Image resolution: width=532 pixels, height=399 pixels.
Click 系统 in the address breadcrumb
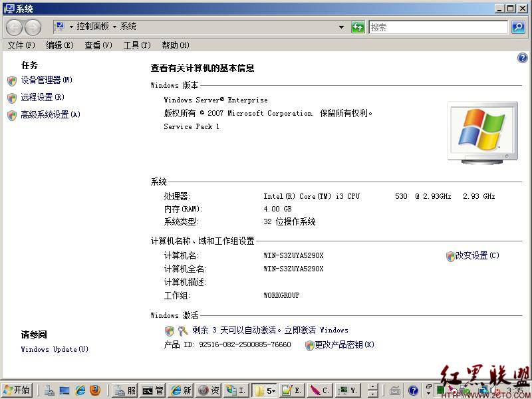click(x=128, y=26)
